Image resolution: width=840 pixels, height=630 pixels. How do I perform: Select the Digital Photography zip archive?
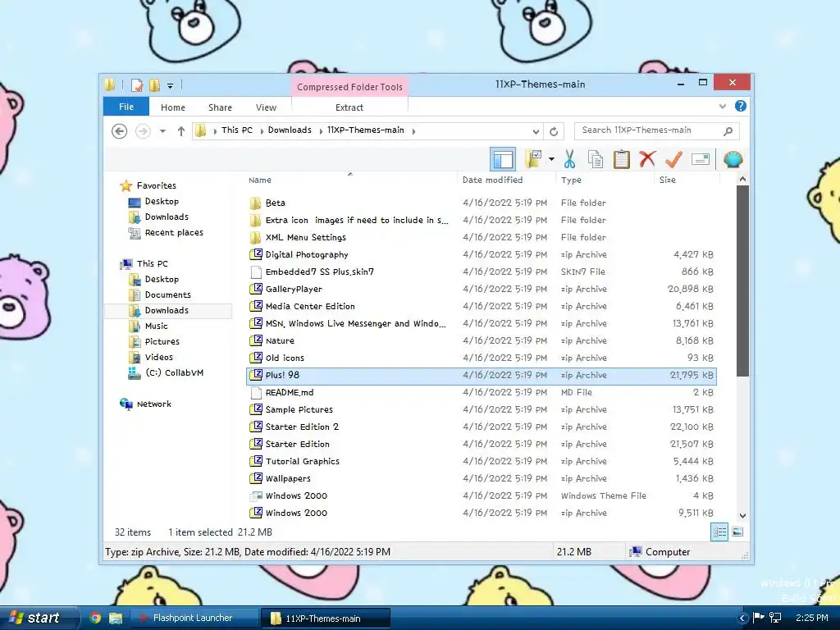point(481,254)
